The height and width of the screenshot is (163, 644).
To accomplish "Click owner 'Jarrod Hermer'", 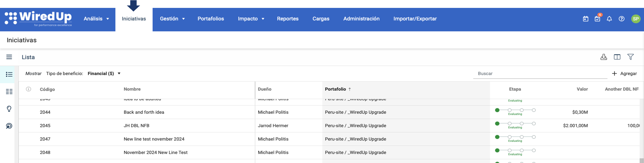I will [273, 126].
